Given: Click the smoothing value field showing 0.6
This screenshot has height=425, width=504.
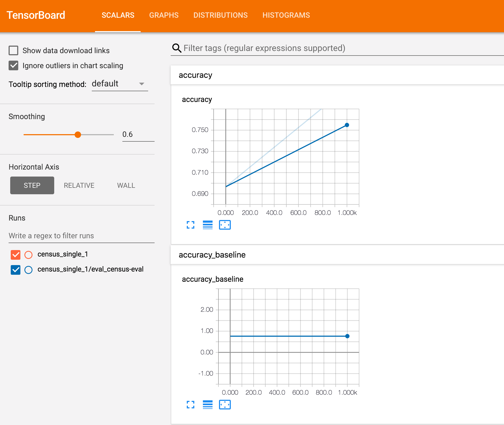Looking at the screenshot, I should 138,134.
